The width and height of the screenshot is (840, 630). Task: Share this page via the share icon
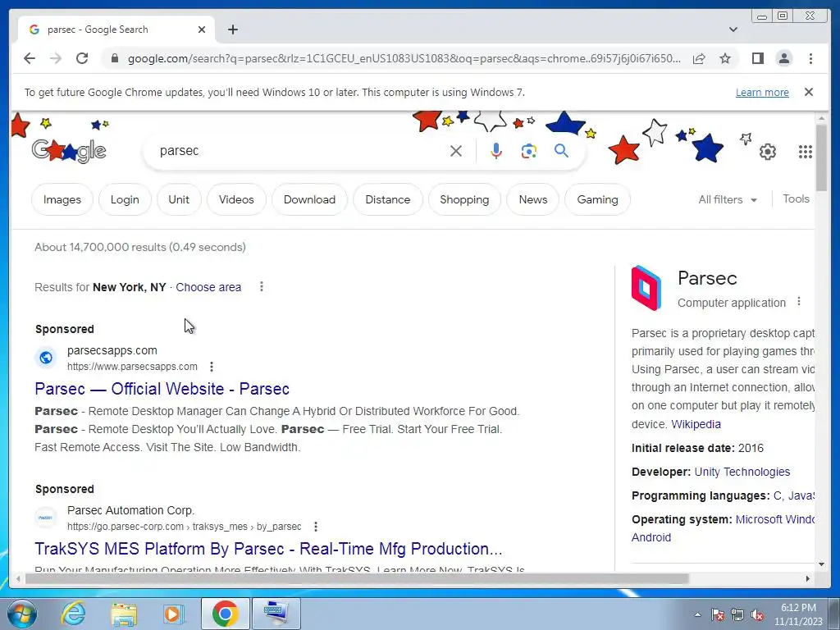699,58
